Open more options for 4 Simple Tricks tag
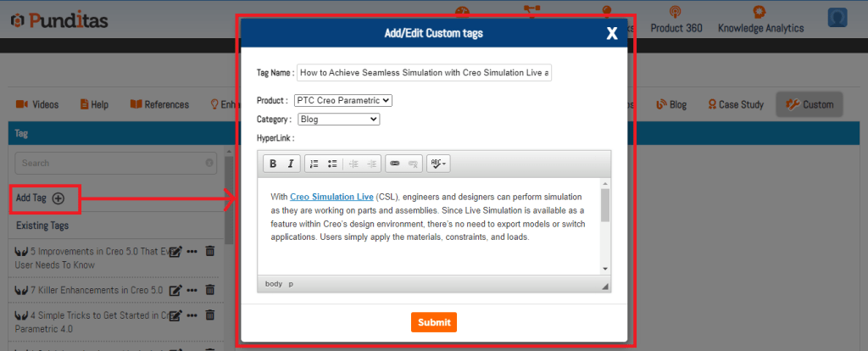 [x=192, y=315]
